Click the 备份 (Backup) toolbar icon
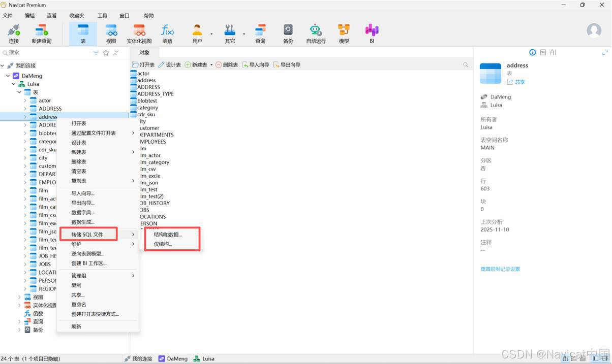 click(x=288, y=34)
